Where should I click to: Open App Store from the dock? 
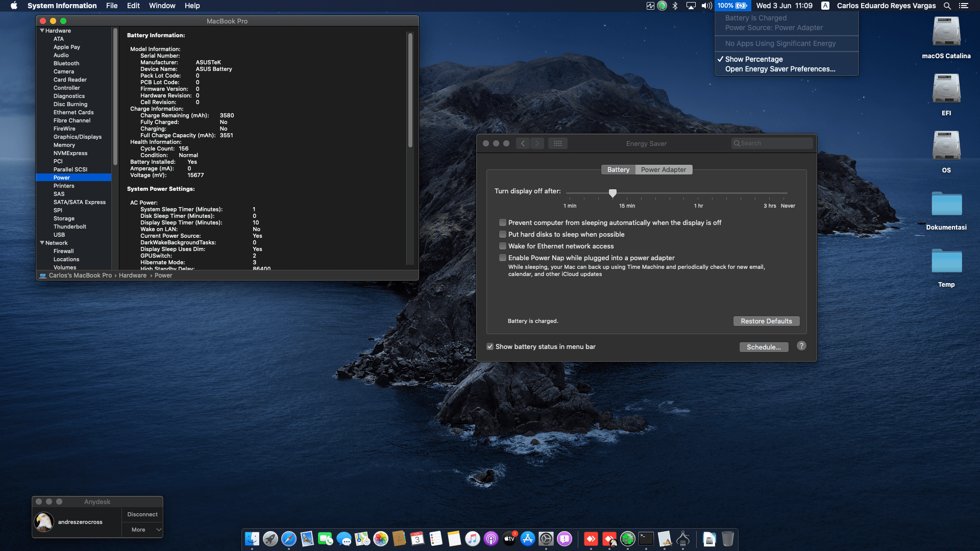(x=528, y=539)
